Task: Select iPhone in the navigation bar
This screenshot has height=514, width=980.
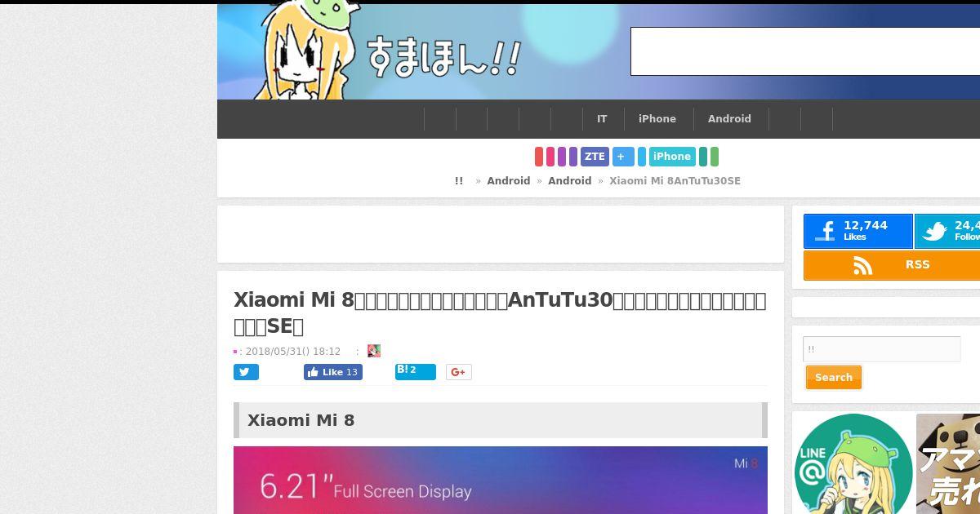Action: [x=657, y=119]
